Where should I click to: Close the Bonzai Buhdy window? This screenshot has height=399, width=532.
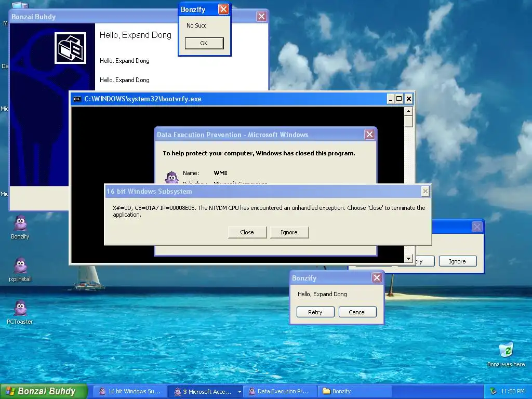[x=261, y=16]
